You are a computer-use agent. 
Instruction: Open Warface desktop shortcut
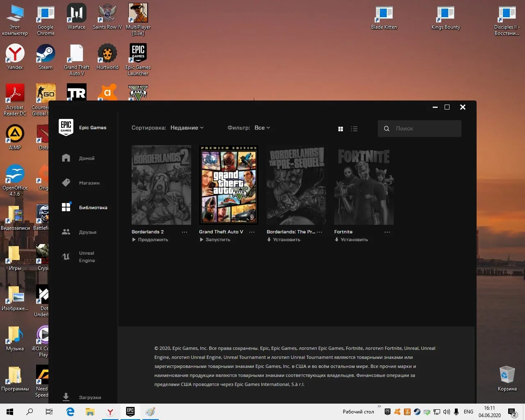76,17
